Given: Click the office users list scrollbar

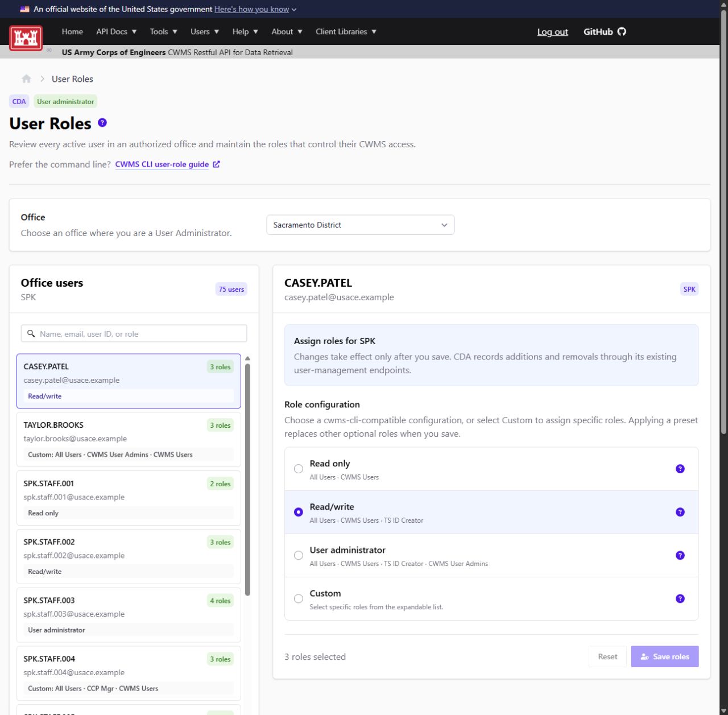Looking at the screenshot, I should 247,479.
